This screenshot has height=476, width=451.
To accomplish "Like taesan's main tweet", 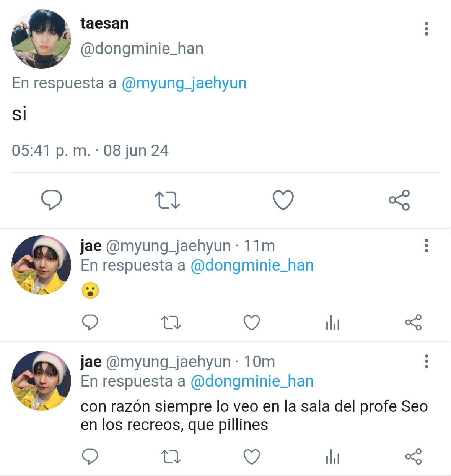I will point(283,200).
